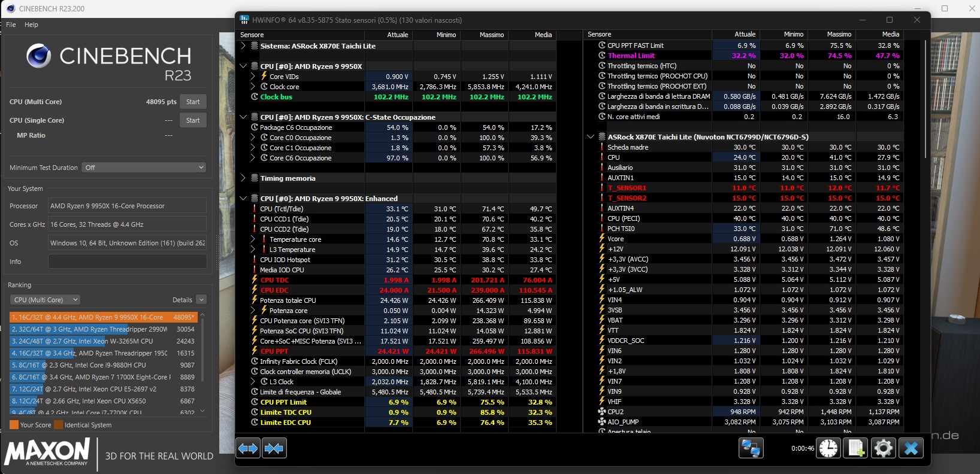Select ranking entry Intel Core i9-9880H CPU
This screenshot has height=474, width=980.
[x=103, y=365]
